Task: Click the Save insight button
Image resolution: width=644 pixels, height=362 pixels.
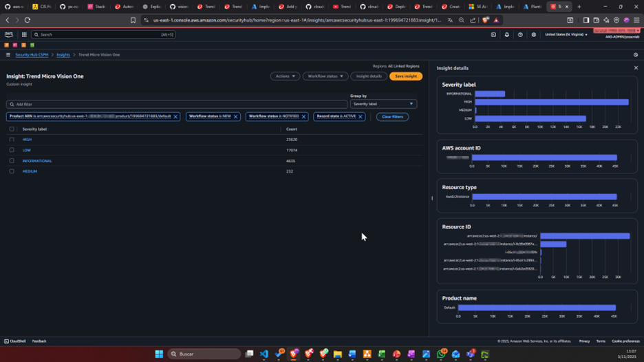Action: click(405, 76)
